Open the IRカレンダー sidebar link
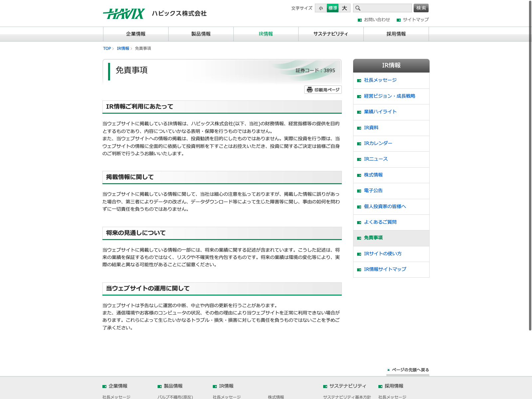 point(378,143)
